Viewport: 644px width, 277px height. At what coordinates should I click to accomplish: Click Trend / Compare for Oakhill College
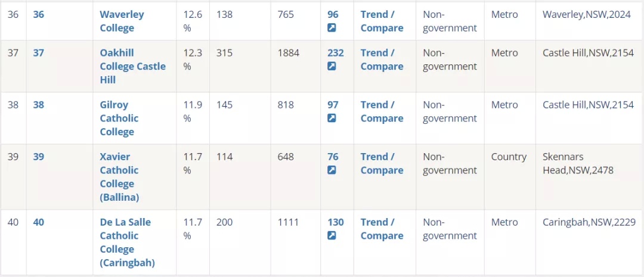point(382,60)
